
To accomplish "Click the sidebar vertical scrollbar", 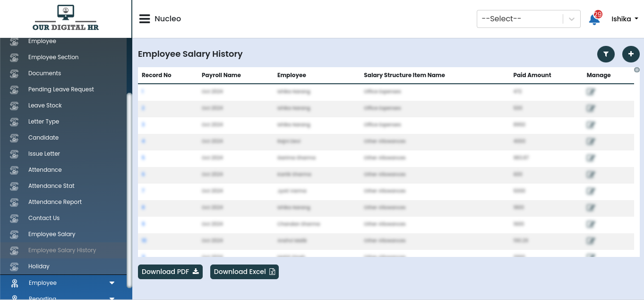I will point(129,189).
